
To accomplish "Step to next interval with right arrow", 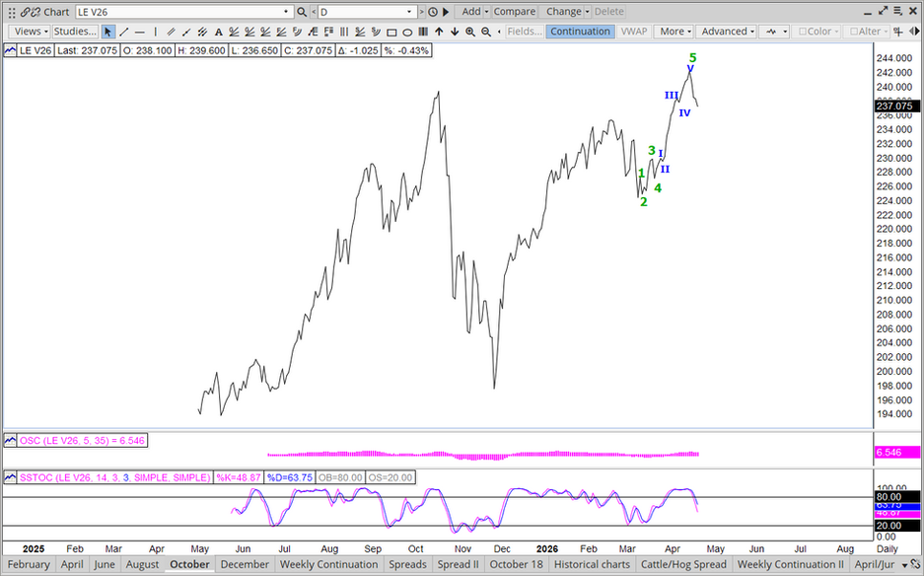I will (x=422, y=12).
